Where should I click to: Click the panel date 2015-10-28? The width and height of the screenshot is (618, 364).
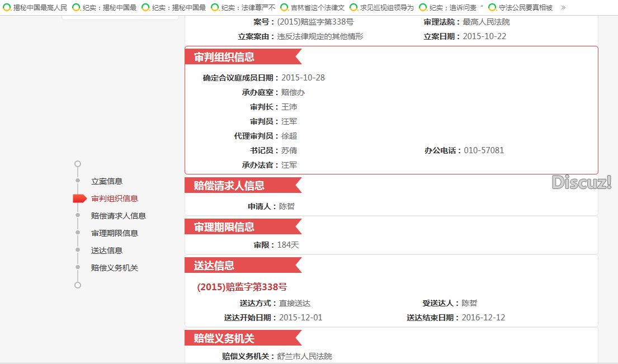pyautogui.click(x=303, y=78)
